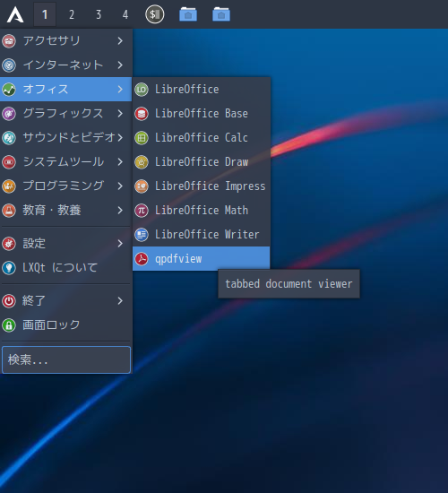Open the 終了 leave menu entry
Image resolution: width=448 pixels, height=493 pixels.
pos(65,301)
